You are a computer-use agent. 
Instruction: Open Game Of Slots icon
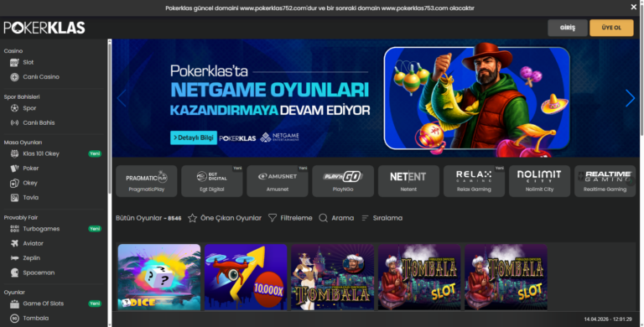14,304
